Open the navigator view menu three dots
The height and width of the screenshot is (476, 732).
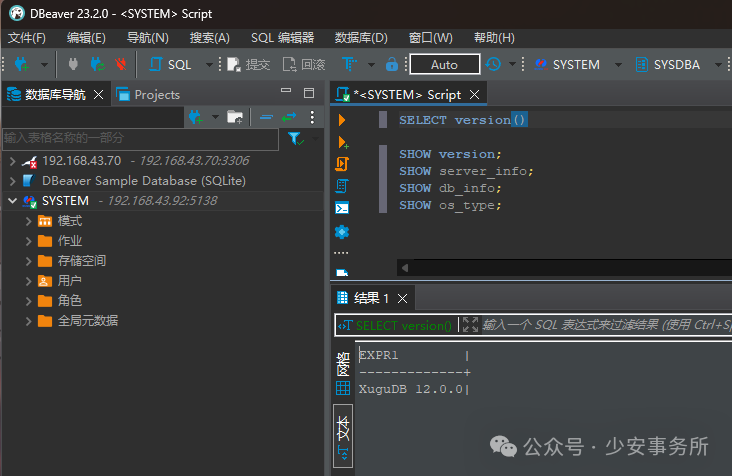pos(312,117)
